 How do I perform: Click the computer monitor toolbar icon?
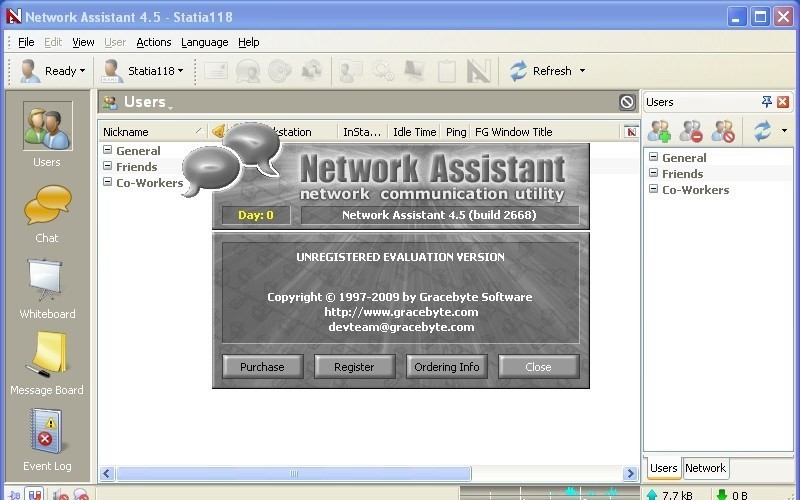coord(414,71)
